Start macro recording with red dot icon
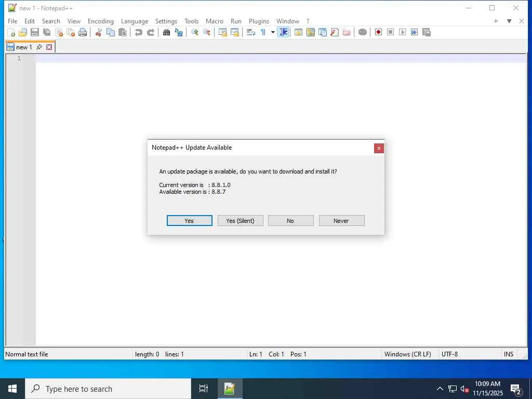The image size is (532, 399). click(x=378, y=33)
